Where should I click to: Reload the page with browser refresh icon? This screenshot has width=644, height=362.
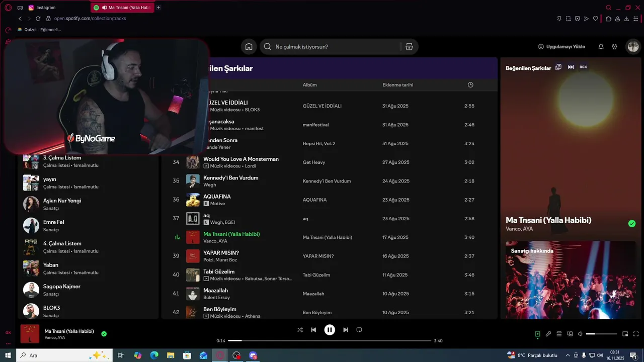click(x=38, y=19)
